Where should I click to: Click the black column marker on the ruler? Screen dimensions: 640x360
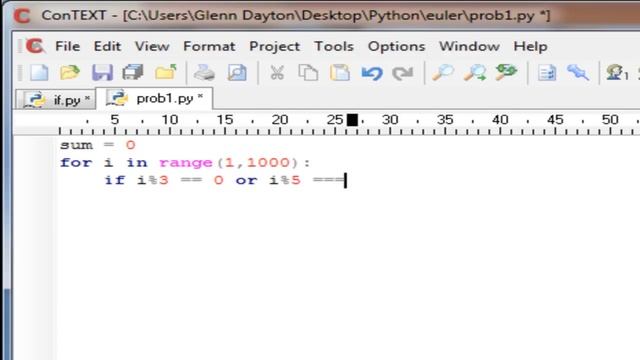pyautogui.click(x=352, y=120)
